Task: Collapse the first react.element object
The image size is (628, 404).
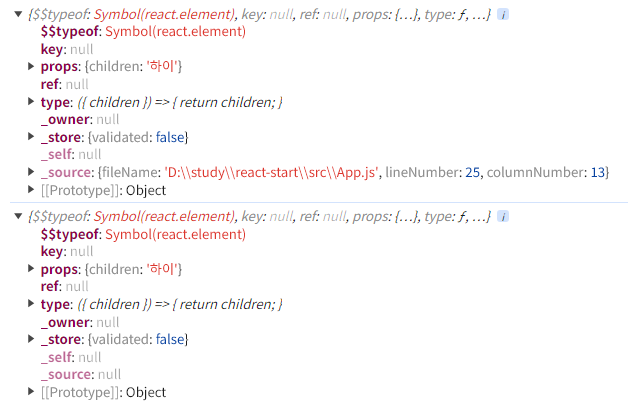Action: pos(18,14)
